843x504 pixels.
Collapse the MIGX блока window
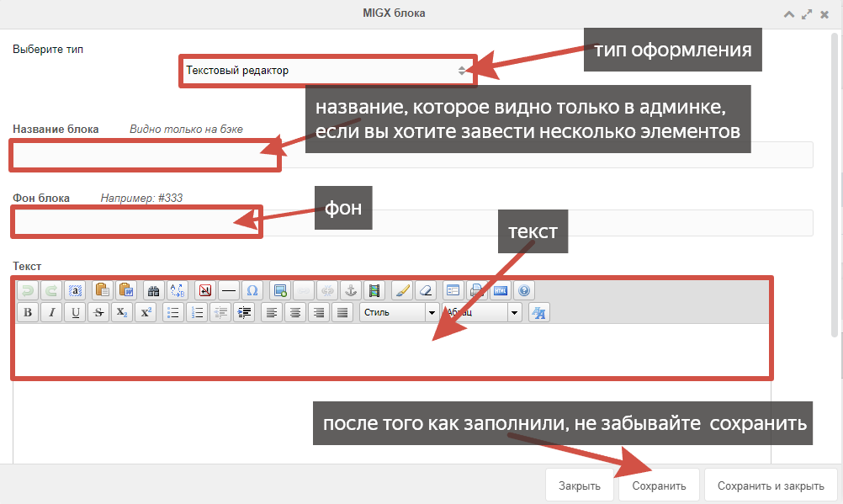788,14
